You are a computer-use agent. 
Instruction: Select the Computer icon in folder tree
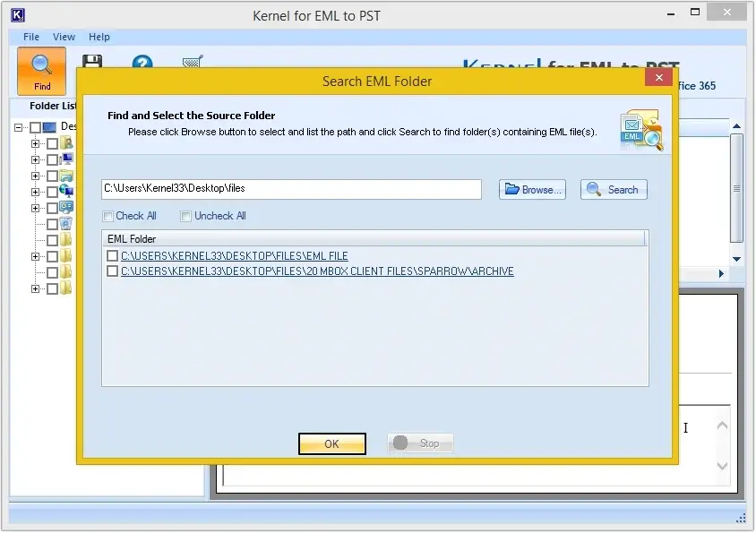pos(66,159)
